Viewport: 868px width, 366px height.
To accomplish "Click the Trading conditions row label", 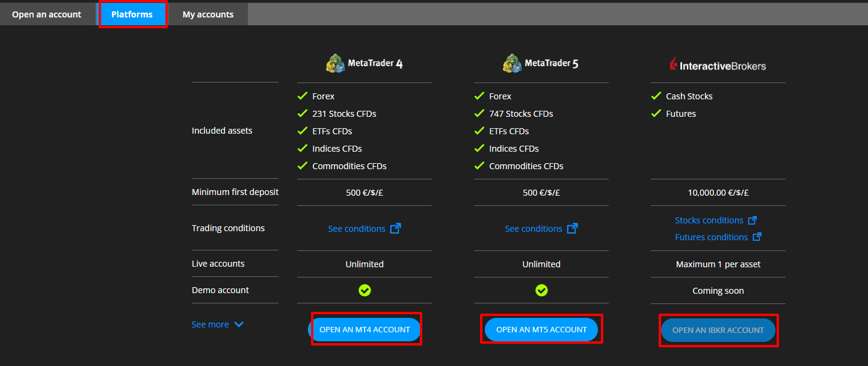I will [x=228, y=228].
